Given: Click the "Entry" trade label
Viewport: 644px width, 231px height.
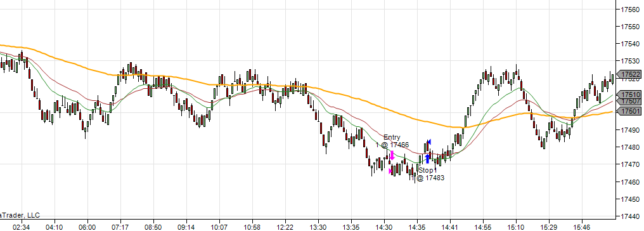Looking at the screenshot, I should (392, 137).
